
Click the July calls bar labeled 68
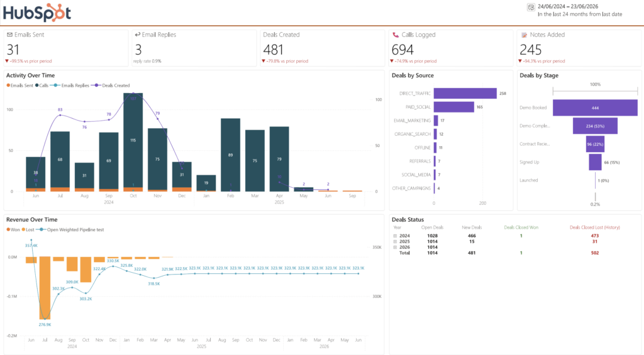click(x=60, y=159)
